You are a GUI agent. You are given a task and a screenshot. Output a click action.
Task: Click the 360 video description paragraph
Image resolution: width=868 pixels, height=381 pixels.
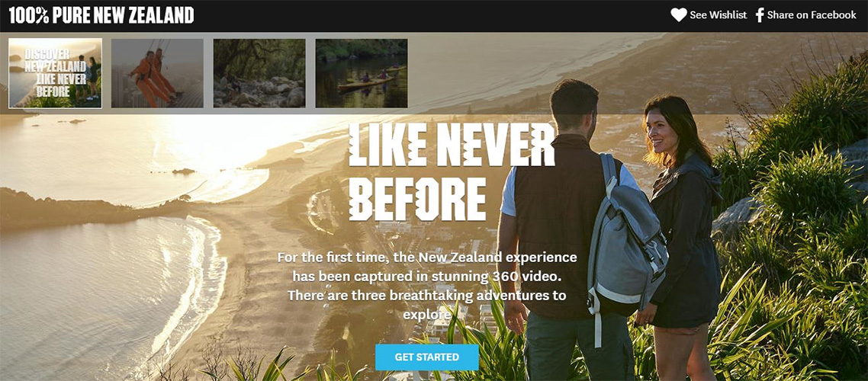coord(427,286)
